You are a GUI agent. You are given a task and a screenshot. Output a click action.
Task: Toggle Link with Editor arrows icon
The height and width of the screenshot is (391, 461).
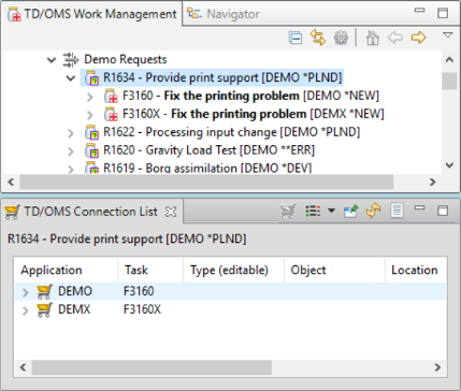tap(318, 37)
